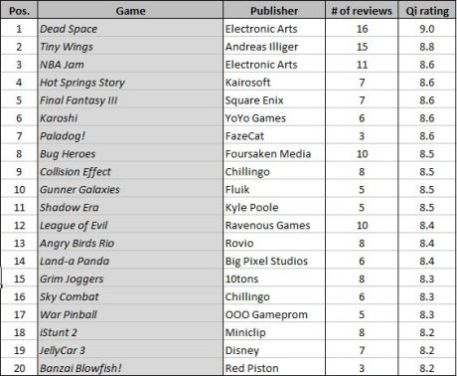Click the Rovio publisher cell
Viewport: 457px width, 376px height.
[x=274, y=243]
